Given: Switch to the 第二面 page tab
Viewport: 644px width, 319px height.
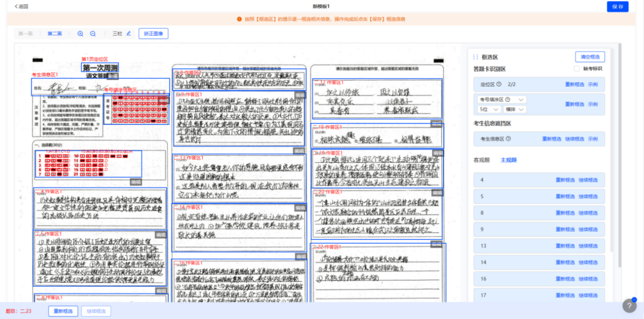Looking at the screenshot, I should click(54, 33).
